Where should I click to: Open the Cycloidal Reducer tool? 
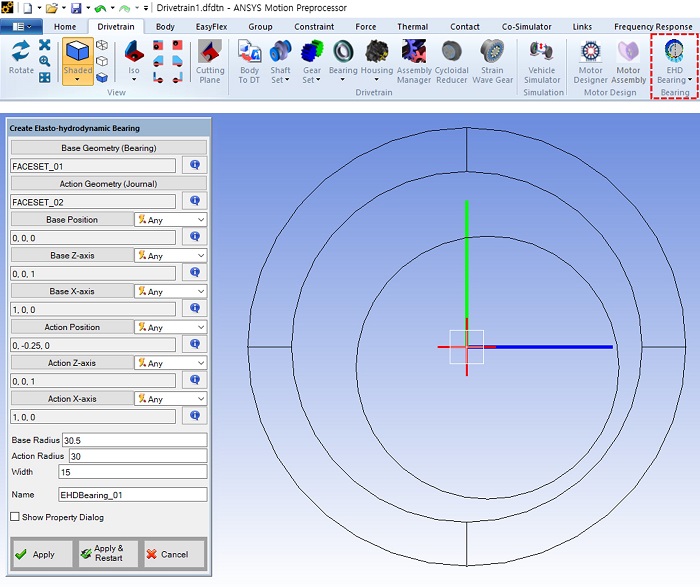pyautogui.click(x=451, y=62)
